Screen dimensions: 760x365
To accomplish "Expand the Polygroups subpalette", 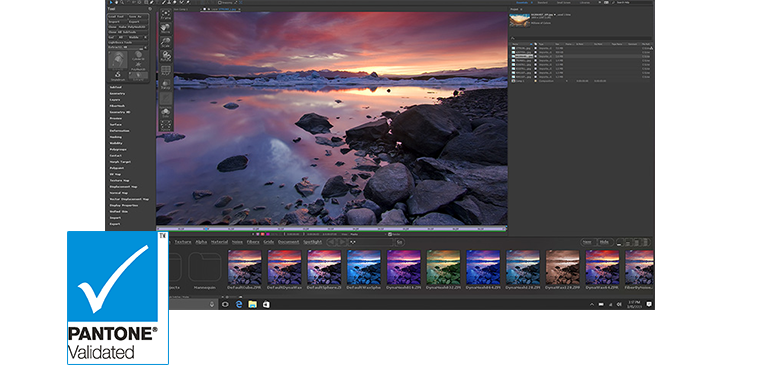I will pos(118,149).
